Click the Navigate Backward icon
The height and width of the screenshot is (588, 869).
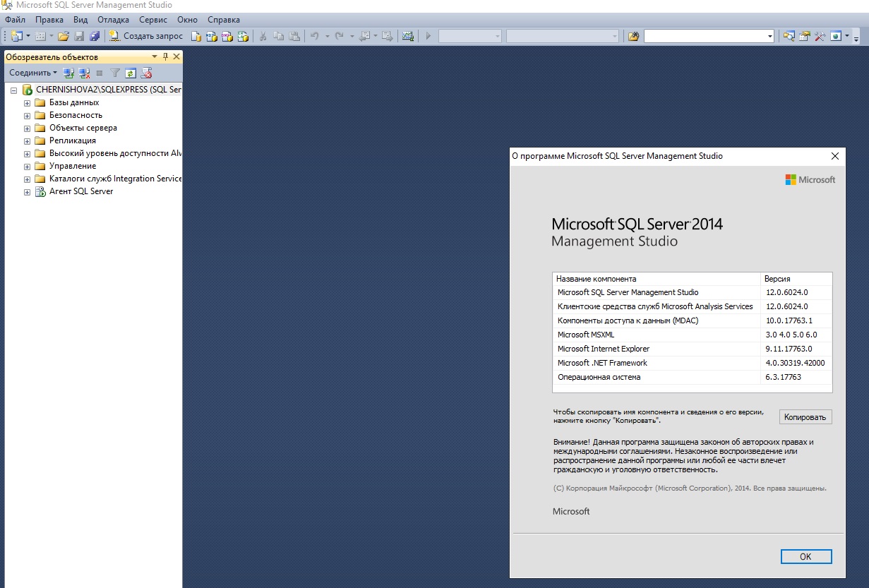(364, 36)
